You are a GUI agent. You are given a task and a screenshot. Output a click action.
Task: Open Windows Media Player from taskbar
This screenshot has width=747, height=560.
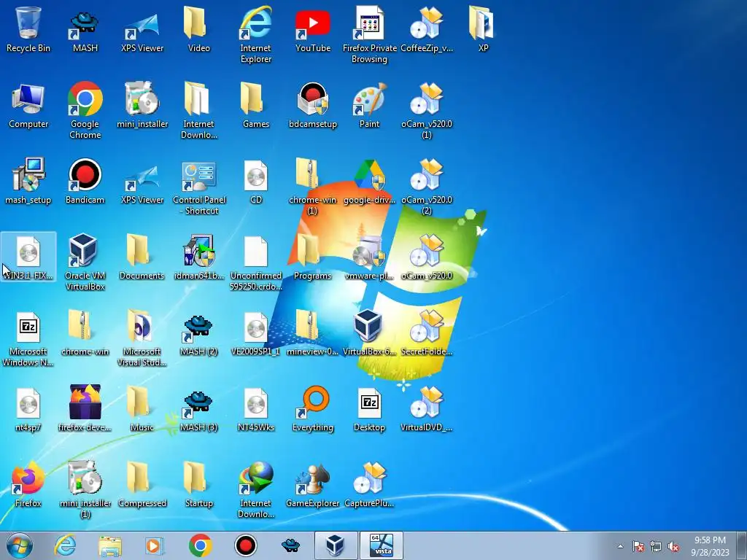click(x=155, y=545)
